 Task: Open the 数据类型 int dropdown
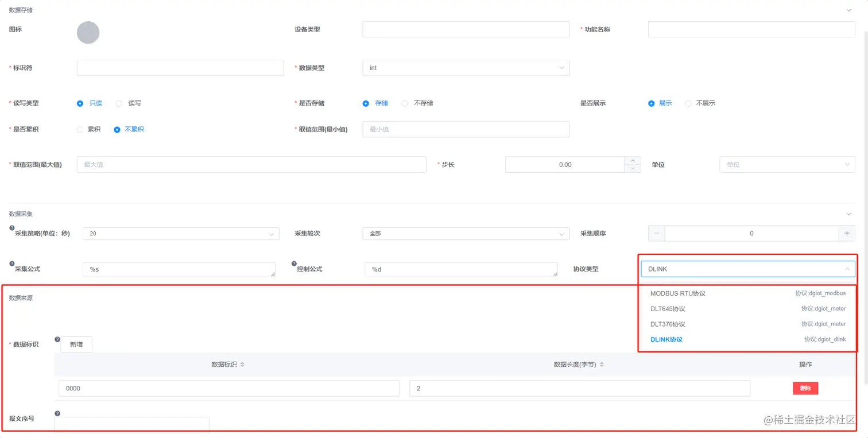coord(466,68)
